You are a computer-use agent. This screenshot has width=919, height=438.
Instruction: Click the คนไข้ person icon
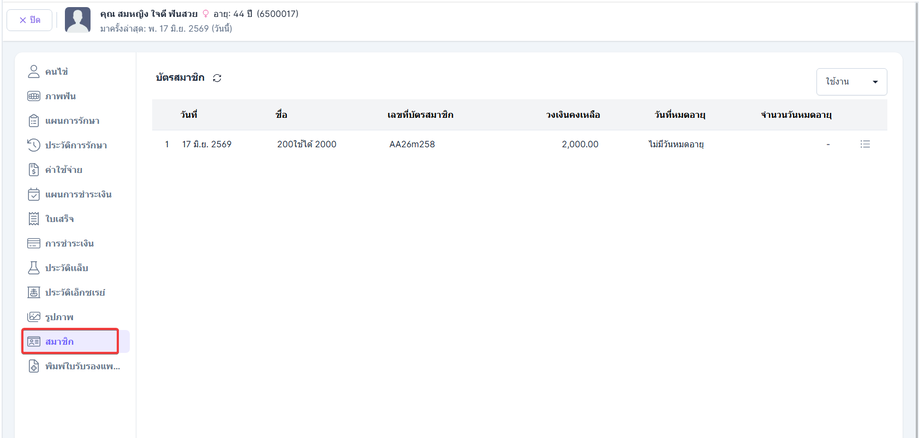33,72
